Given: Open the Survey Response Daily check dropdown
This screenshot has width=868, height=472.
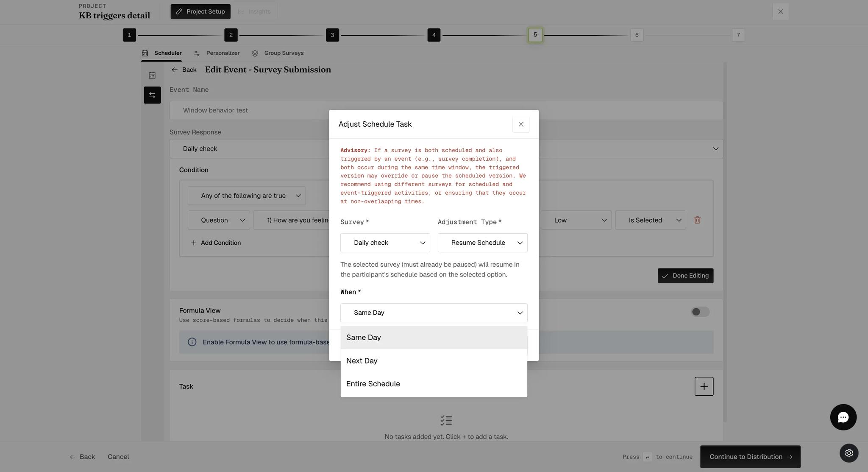Looking at the screenshot, I should [446, 149].
